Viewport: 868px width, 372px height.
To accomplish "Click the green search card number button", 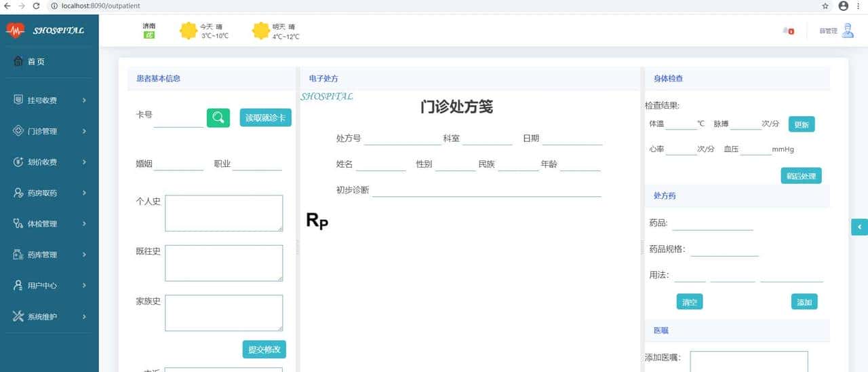I will tap(218, 117).
